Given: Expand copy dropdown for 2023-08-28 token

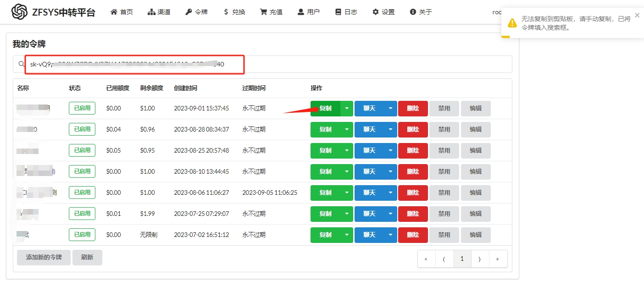Looking at the screenshot, I should click(347, 130).
